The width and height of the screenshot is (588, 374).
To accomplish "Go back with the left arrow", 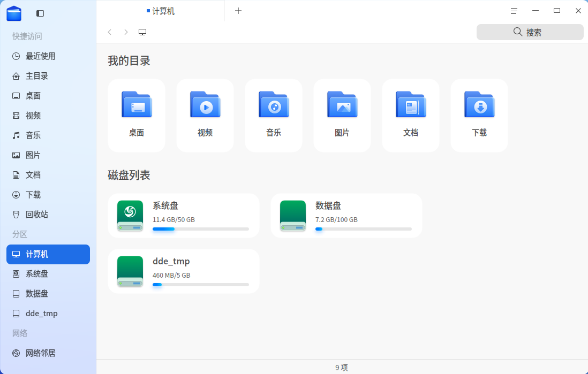I will 109,32.
